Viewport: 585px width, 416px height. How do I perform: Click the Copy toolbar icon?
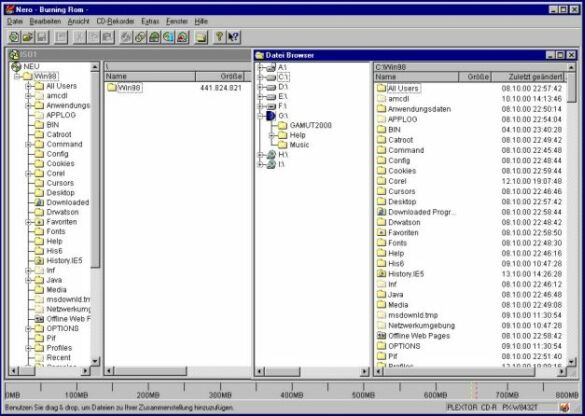(93, 37)
